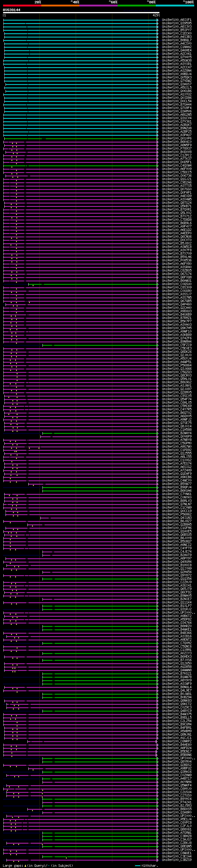Image resolution: width=197 pixels, height=868 pixels.
Task: Click the green alignment bar of UniRef100_B9QPJ4
Action: click(x=100, y=487)
